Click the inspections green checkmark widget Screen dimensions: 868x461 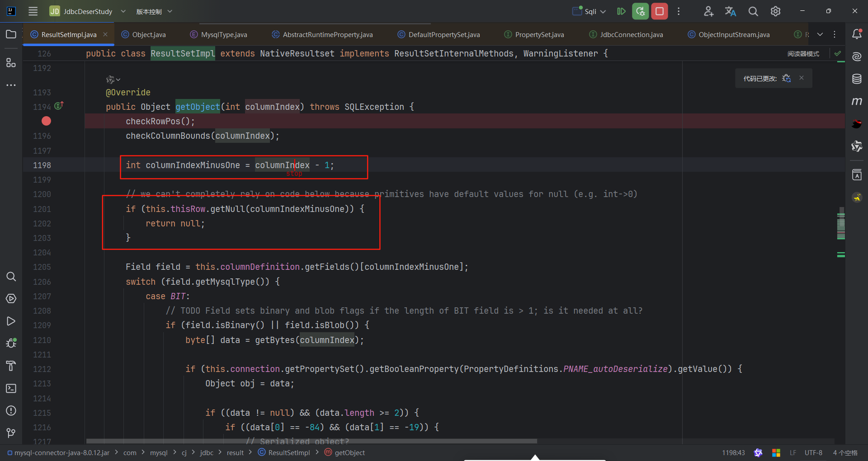coord(838,53)
